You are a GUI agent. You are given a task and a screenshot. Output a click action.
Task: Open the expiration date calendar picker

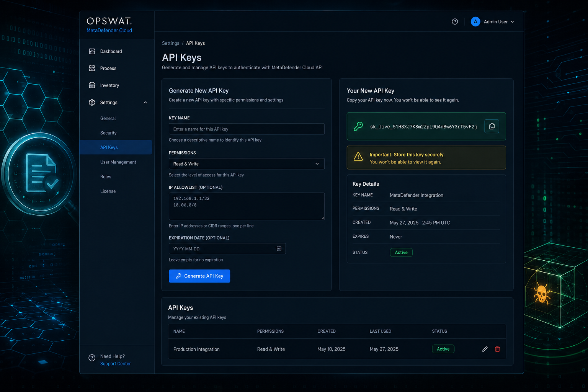pyautogui.click(x=279, y=249)
